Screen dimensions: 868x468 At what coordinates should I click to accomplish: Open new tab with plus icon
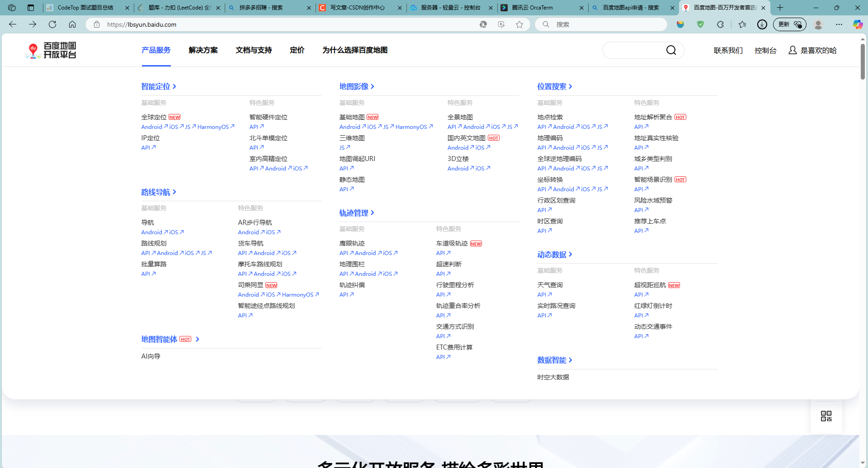click(780, 8)
